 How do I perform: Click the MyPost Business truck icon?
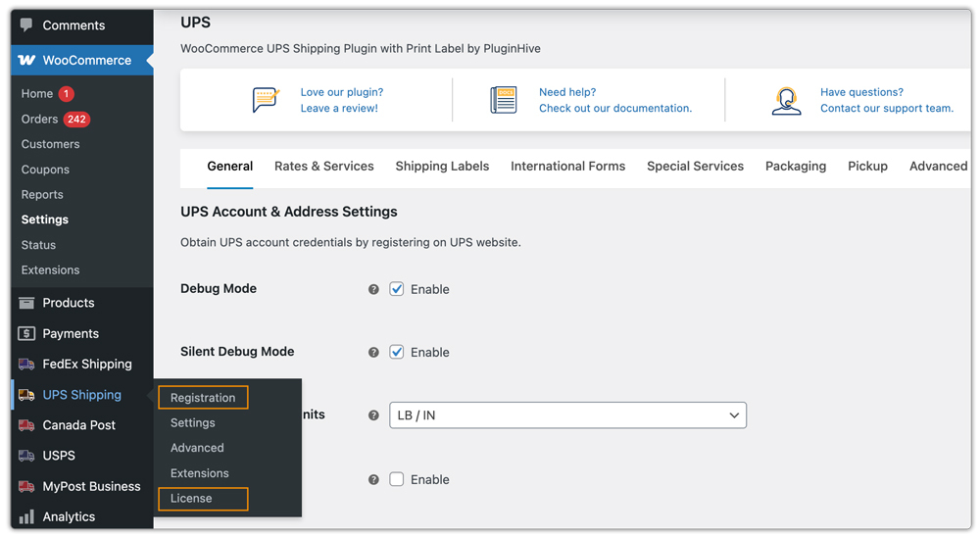(26, 487)
